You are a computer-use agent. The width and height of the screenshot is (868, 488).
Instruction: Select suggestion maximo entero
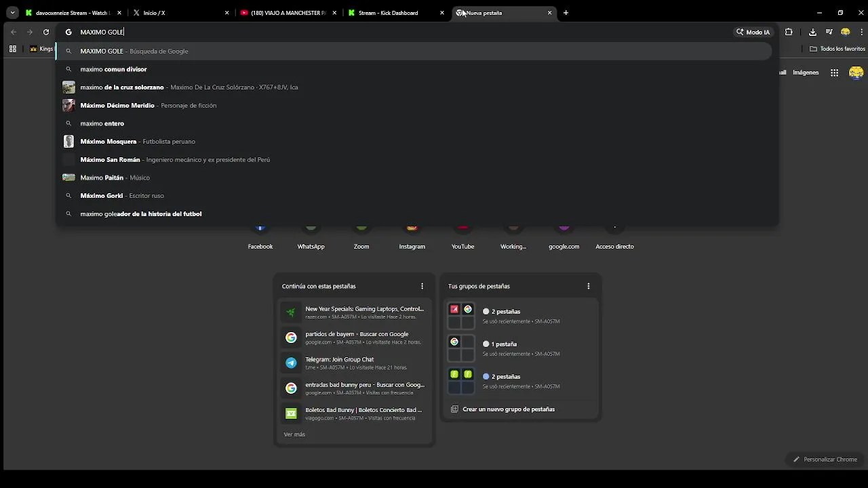[414, 123]
